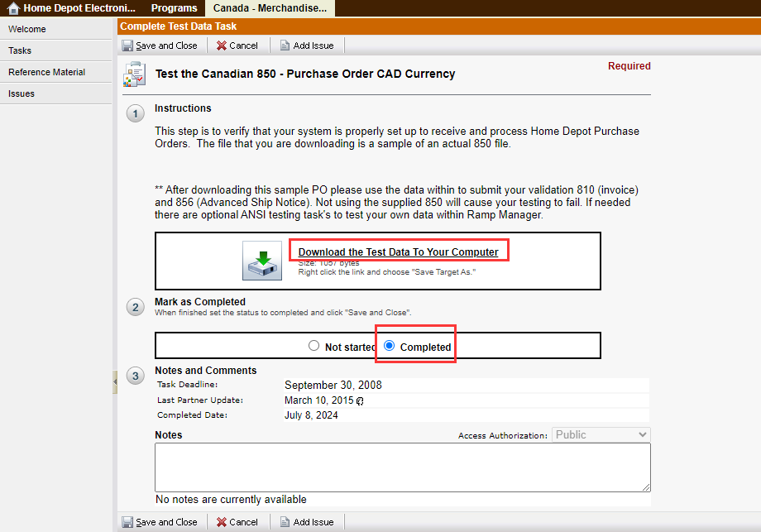Click the top Cancel label
Viewport: 761px width, 532px height.
click(x=244, y=46)
